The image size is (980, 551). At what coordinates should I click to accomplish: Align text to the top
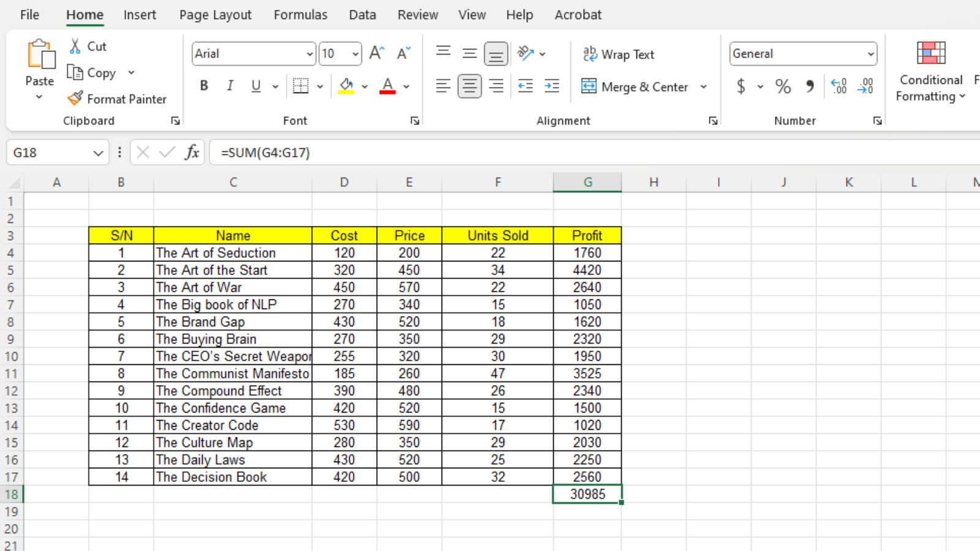(443, 53)
